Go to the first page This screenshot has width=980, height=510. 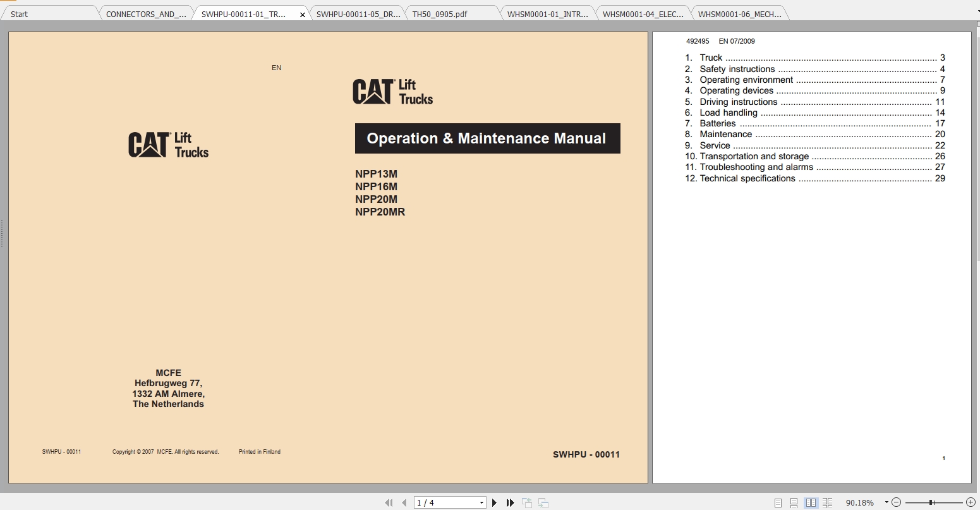tap(389, 502)
